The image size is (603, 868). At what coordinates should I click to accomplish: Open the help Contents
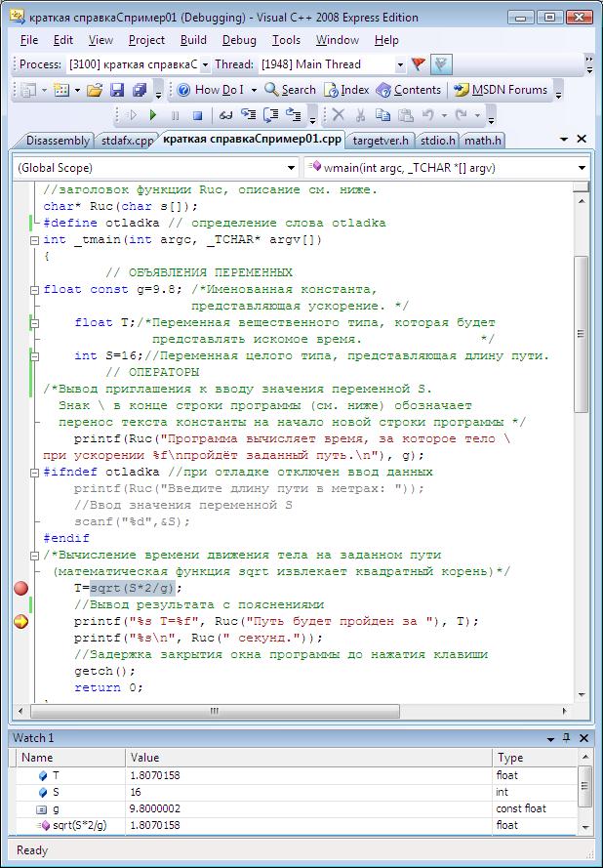(408, 90)
